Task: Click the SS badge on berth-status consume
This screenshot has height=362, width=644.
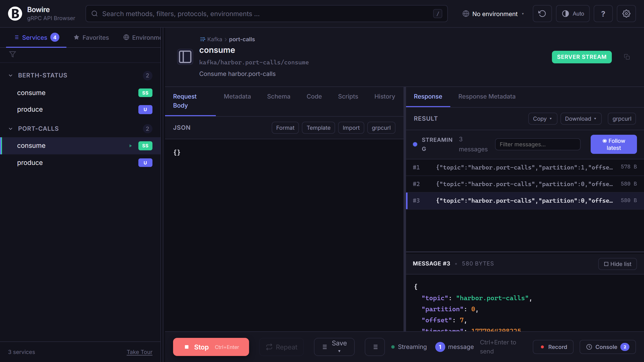Action: (145, 93)
